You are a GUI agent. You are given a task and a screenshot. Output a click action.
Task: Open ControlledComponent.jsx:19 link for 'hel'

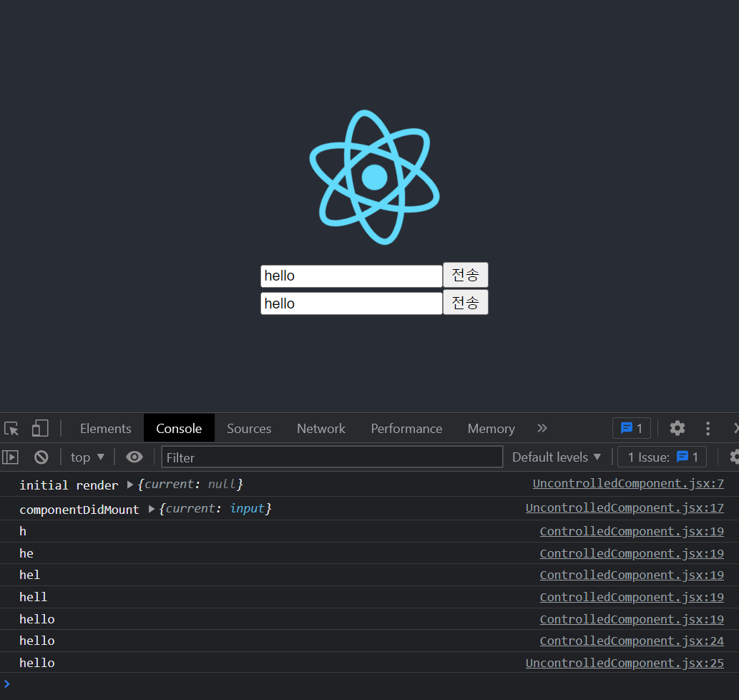[x=632, y=575]
